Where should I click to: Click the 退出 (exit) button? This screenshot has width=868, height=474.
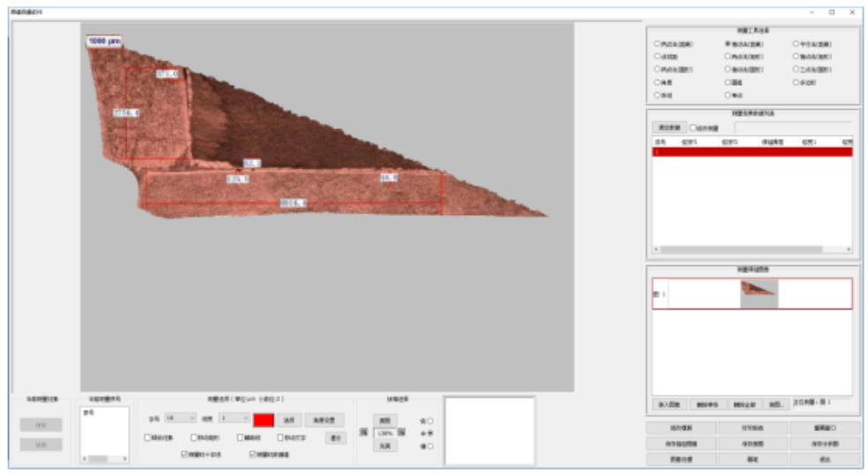pos(823,459)
